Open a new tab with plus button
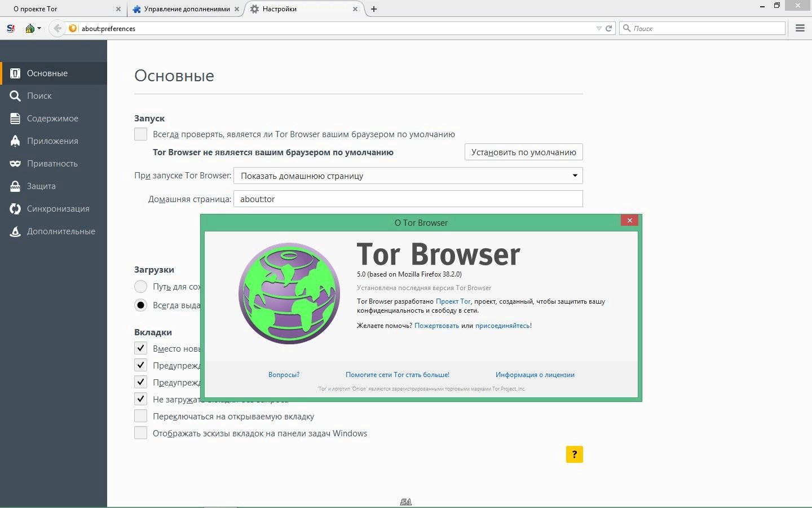812x508 pixels. (x=373, y=9)
